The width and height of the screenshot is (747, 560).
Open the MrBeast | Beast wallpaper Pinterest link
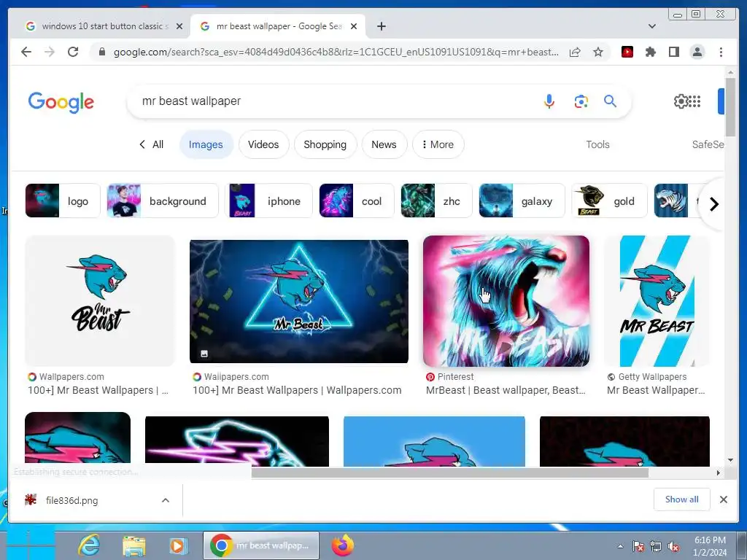(506, 390)
